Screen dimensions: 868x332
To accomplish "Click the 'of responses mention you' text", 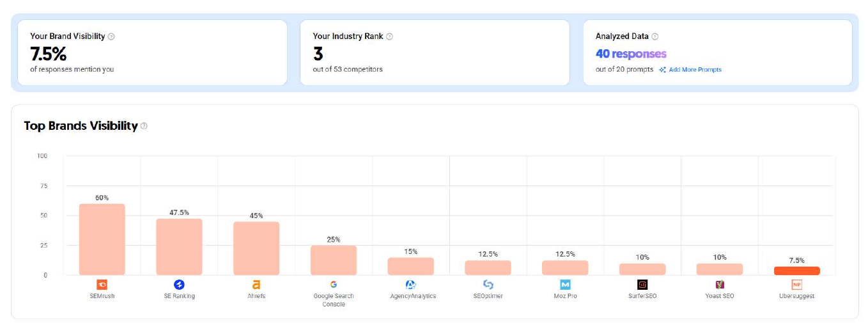I will coord(72,69).
